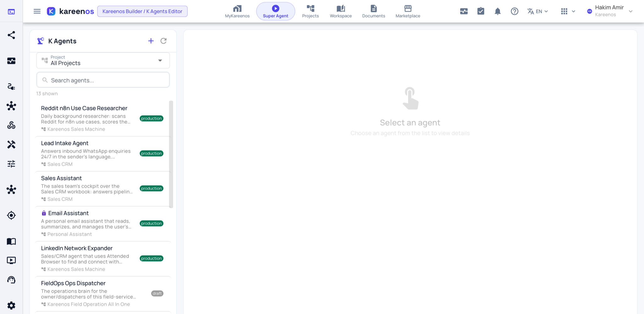Open the EN language dropdown
Viewport: 644px width, 314px height.
[x=538, y=11]
